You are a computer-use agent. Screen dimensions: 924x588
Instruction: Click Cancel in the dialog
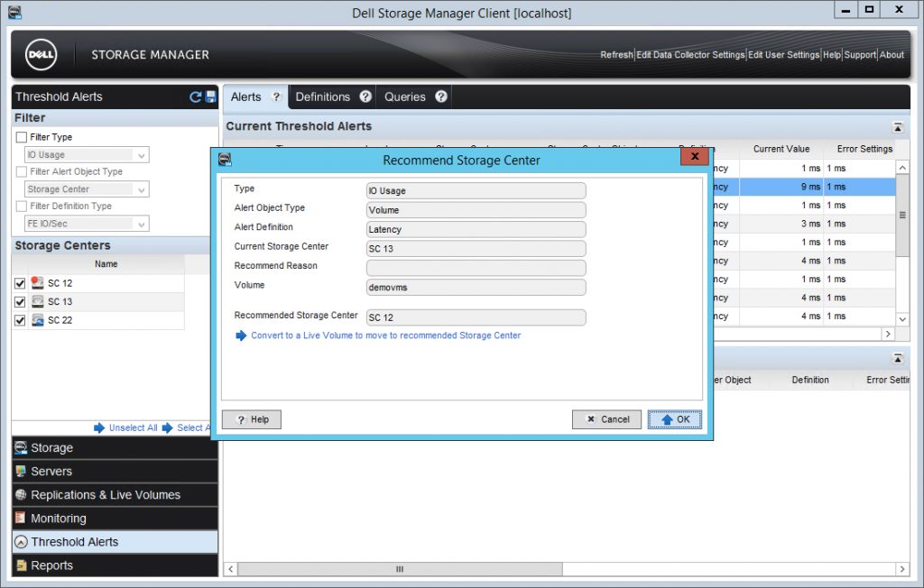coord(606,419)
